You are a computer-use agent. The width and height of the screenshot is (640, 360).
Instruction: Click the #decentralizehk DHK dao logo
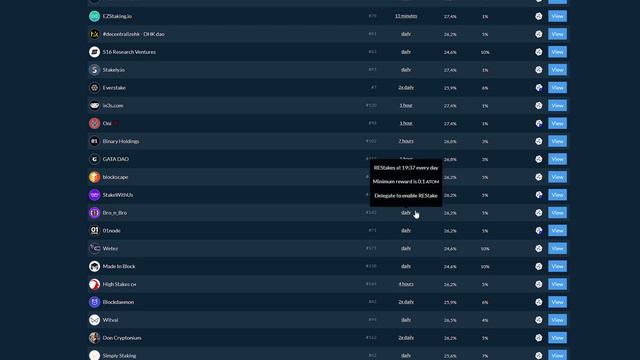pos(94,34)
